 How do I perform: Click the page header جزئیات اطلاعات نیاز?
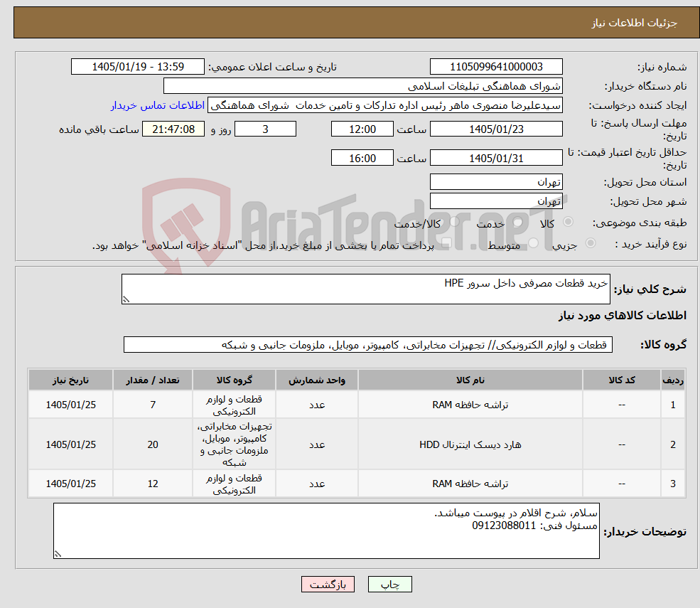point(635,23)
